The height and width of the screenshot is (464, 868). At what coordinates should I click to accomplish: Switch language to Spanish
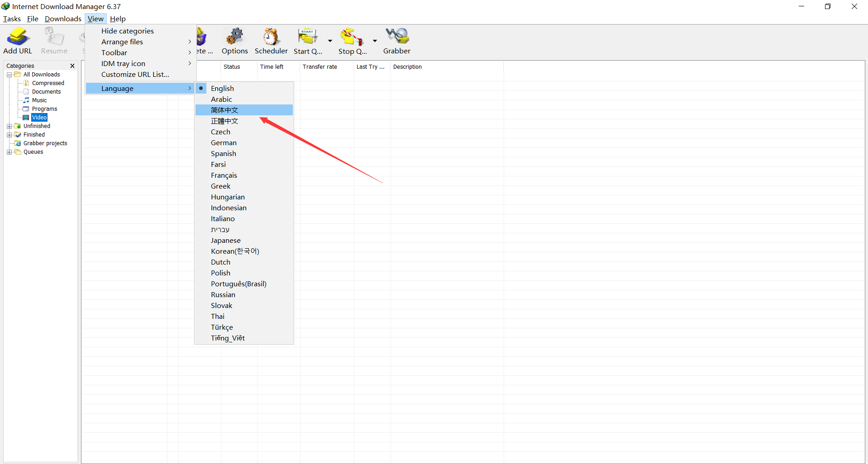pos(244,154)
